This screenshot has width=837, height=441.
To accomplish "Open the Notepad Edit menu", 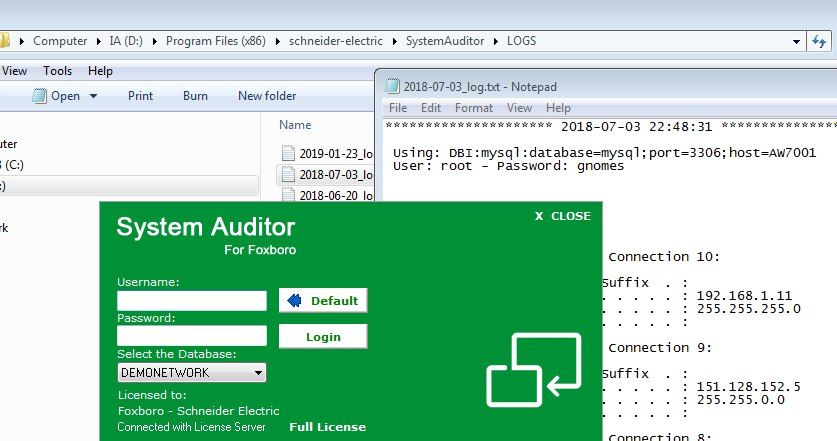I will coord(431,108).
